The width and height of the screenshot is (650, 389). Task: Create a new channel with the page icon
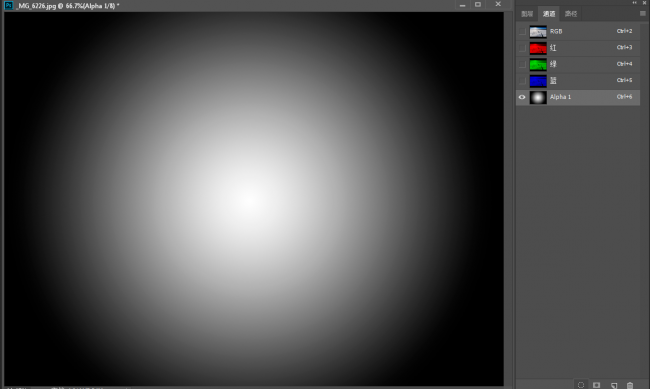tap(614, 385)
